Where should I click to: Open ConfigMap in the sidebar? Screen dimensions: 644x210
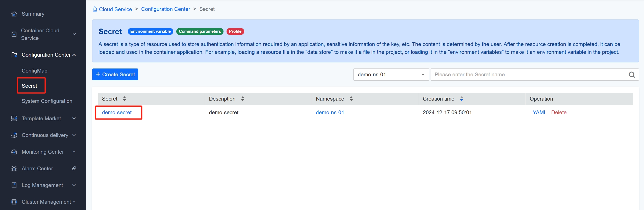(34, 71)
